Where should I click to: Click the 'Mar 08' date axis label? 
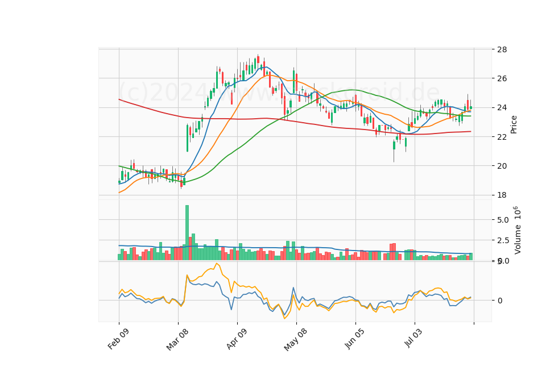coord(177,339)
